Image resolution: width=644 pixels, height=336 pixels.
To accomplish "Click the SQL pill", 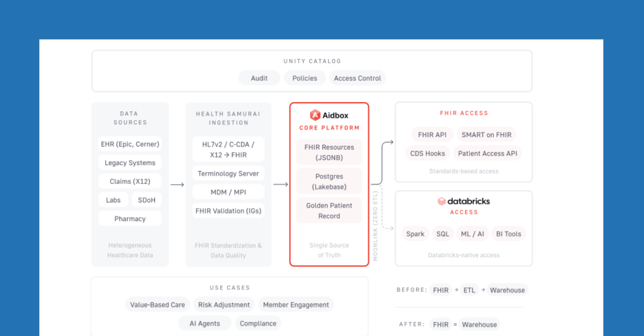I will point(443,234).
